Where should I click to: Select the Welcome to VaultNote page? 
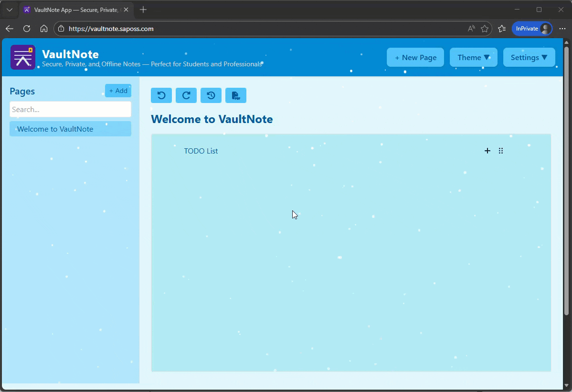(x=70, y=129)
